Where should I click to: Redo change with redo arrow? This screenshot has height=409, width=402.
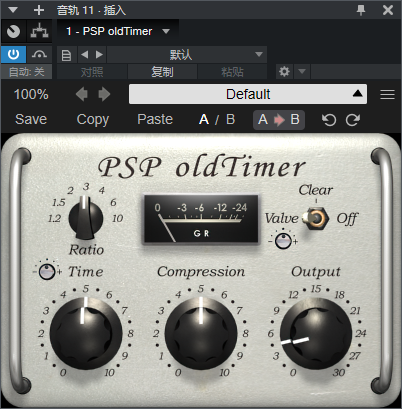[353, 120]
